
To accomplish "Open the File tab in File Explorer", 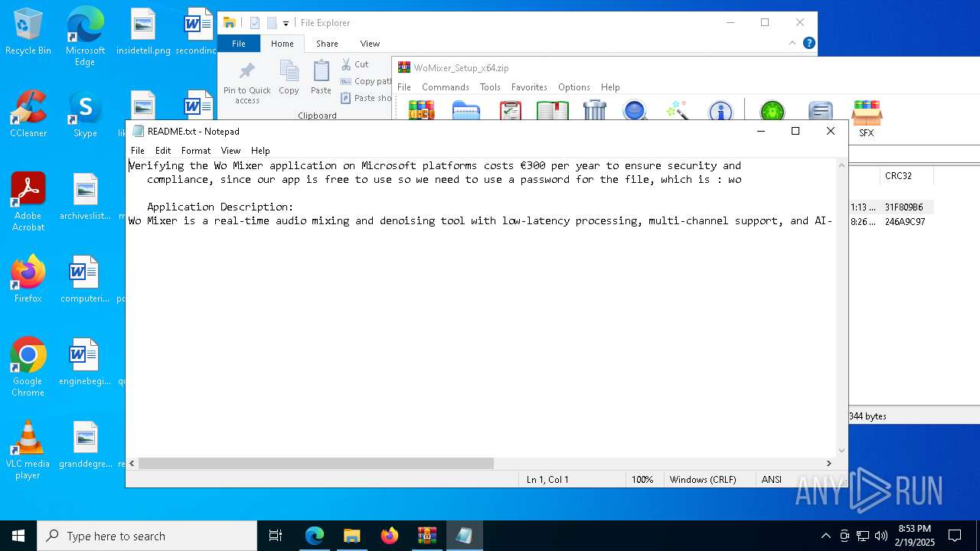I will pos(239,44).
